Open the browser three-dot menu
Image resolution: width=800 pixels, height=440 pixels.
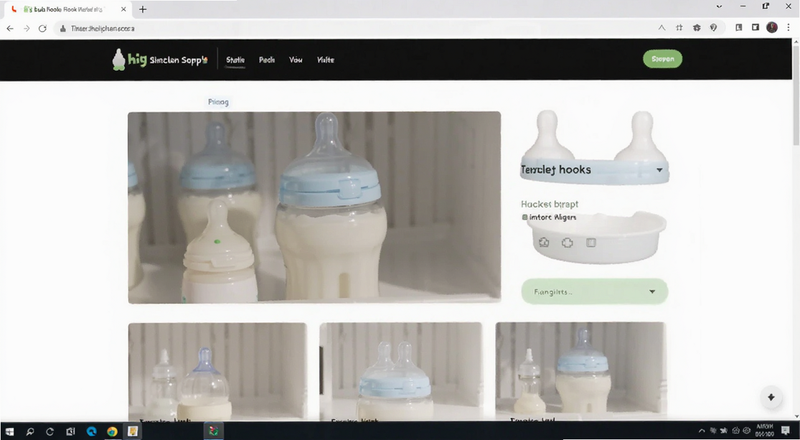click(x=788, y=28)
